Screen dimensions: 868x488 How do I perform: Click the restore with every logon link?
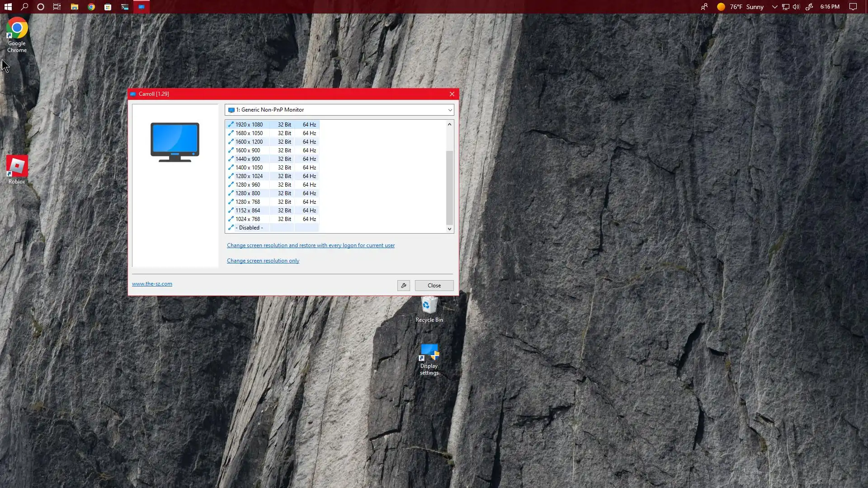(311, 245)
